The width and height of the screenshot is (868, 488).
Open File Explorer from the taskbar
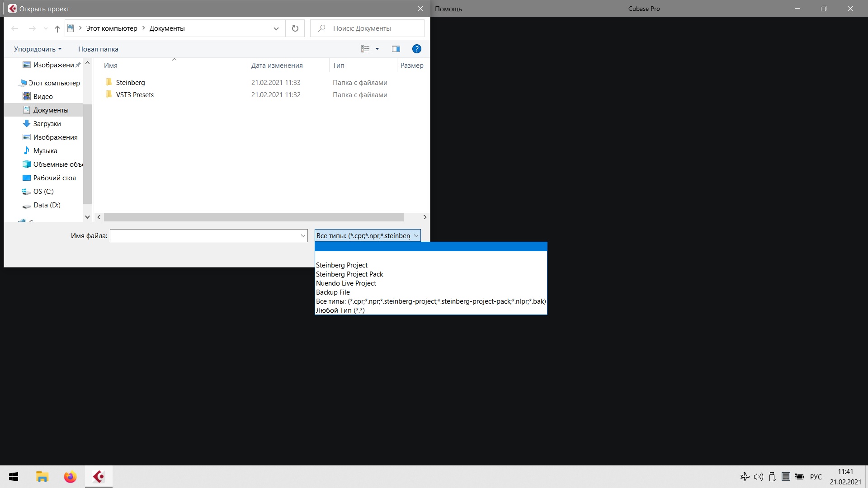point(42,477)
